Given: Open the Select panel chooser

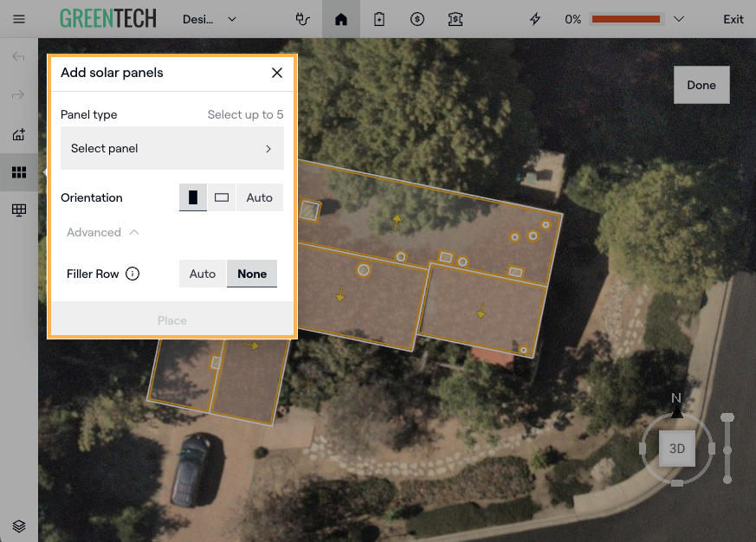Looking at the screenshot, I should [x=171, y=149].
